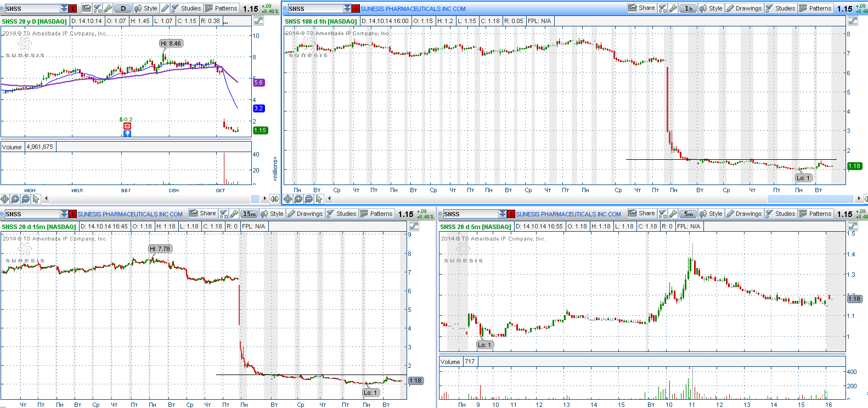868x408 pixels.
Task: Zoom in on the 1h chart
Action: 298,199
